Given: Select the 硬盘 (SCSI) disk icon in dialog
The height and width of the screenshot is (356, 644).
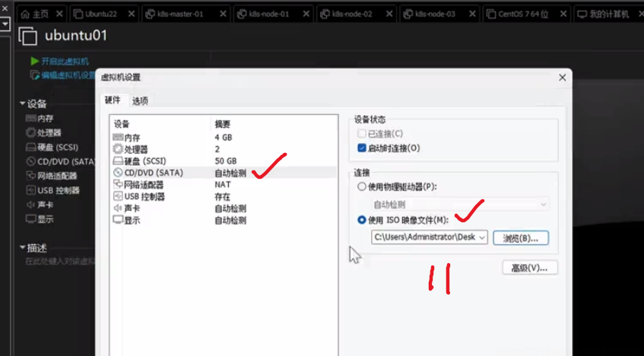Looking at the screenshot, I should (118, 161).
